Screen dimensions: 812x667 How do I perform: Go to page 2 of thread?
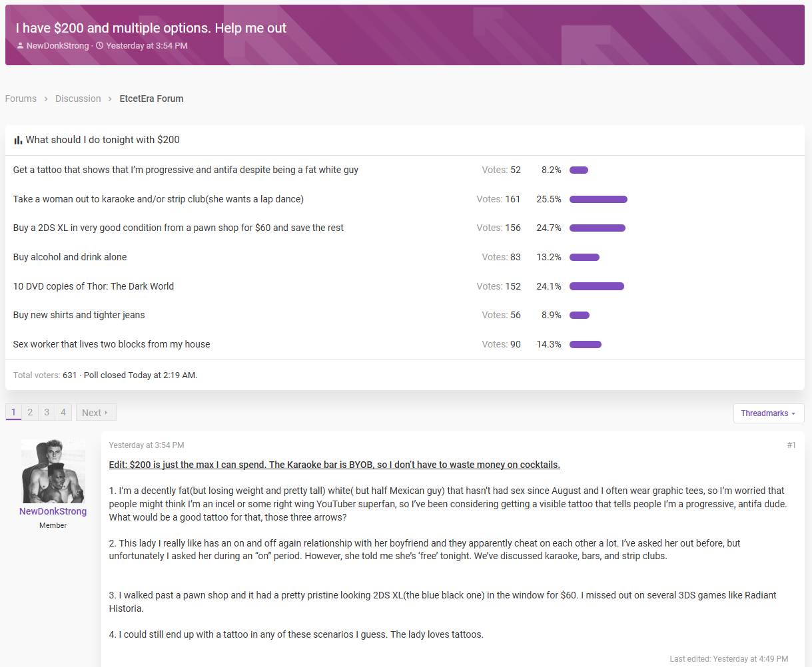(x=30, y=412)
